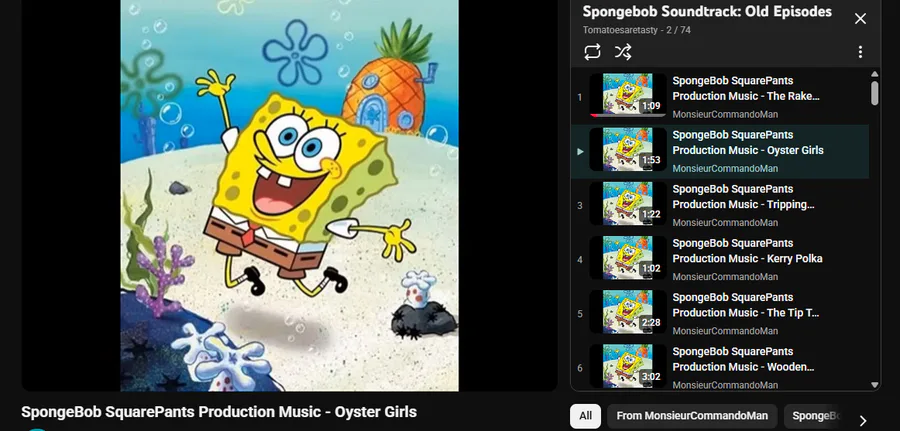Select Production Music - Tripping title
The width and height of the screenshot is (900, 431).
[743, 196]
